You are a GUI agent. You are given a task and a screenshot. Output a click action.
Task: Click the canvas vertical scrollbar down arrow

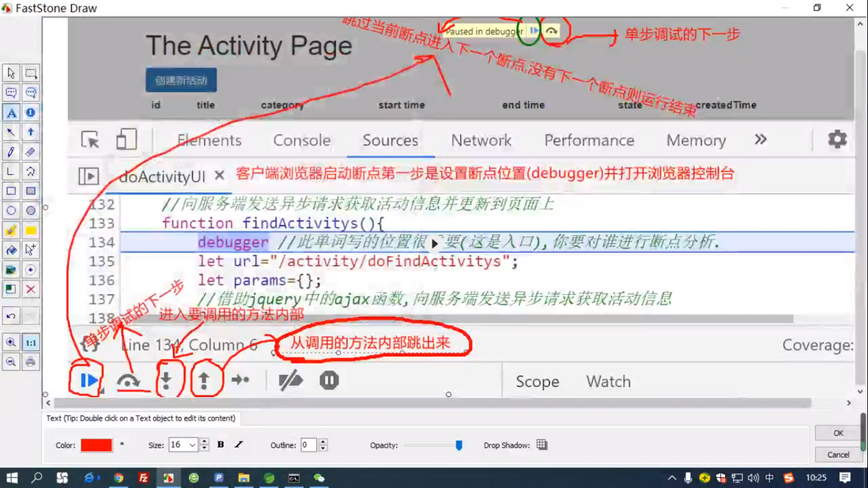[x=860, y=391]
